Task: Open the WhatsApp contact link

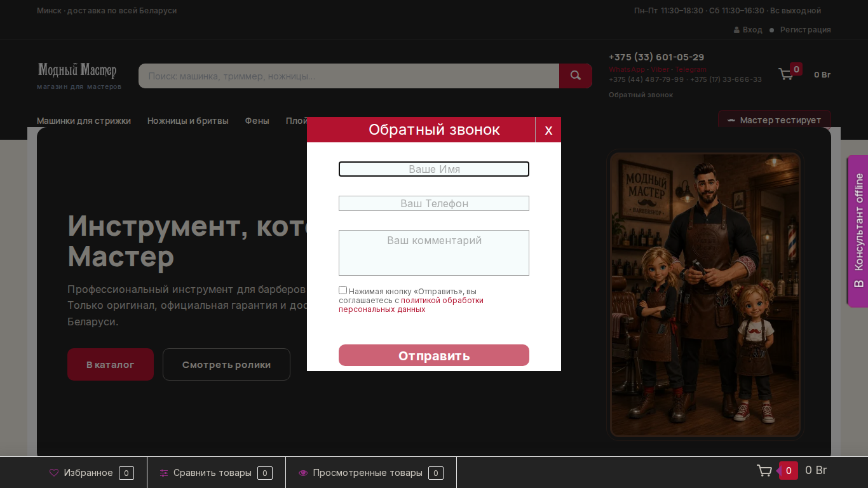Action: 627,69
